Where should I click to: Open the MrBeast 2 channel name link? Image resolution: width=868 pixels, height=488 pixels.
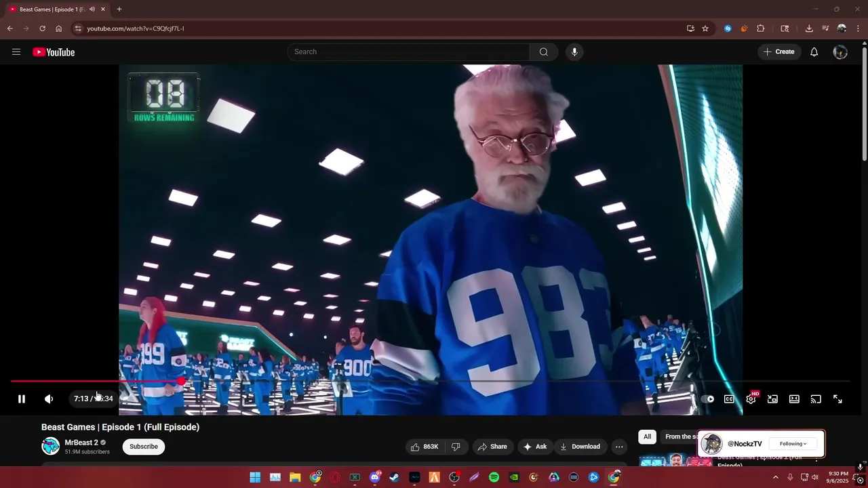[81, 443]
